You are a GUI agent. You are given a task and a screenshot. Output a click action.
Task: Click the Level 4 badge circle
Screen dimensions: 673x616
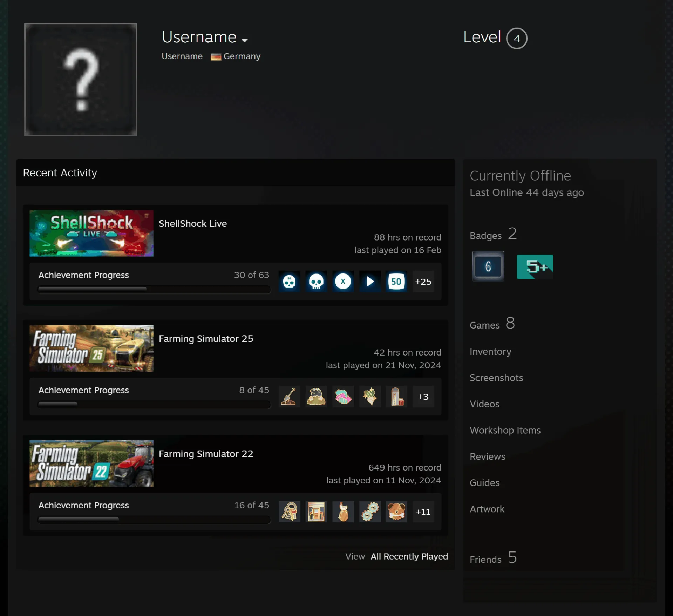[517, 38]
